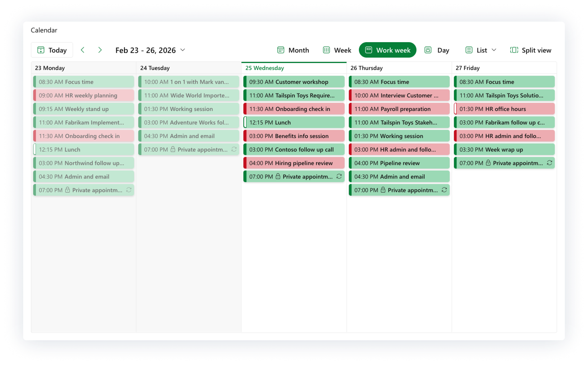Click recurrence icon on Tuesday private appointment
This screenshot has width=588, height=365.
point(234,149)
